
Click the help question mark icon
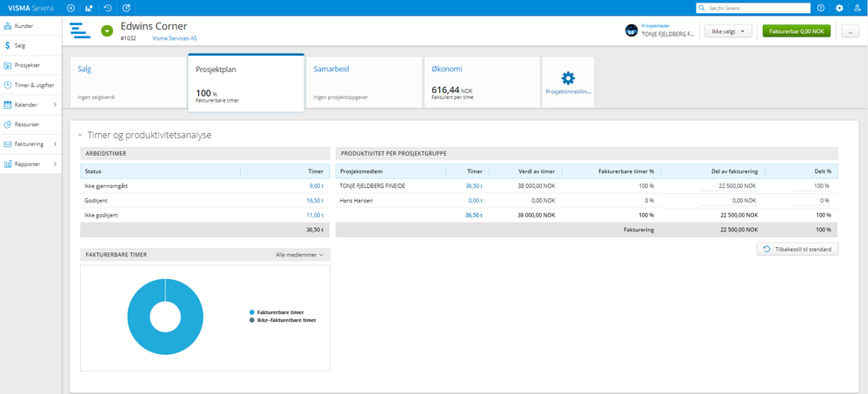pos(820,8)
